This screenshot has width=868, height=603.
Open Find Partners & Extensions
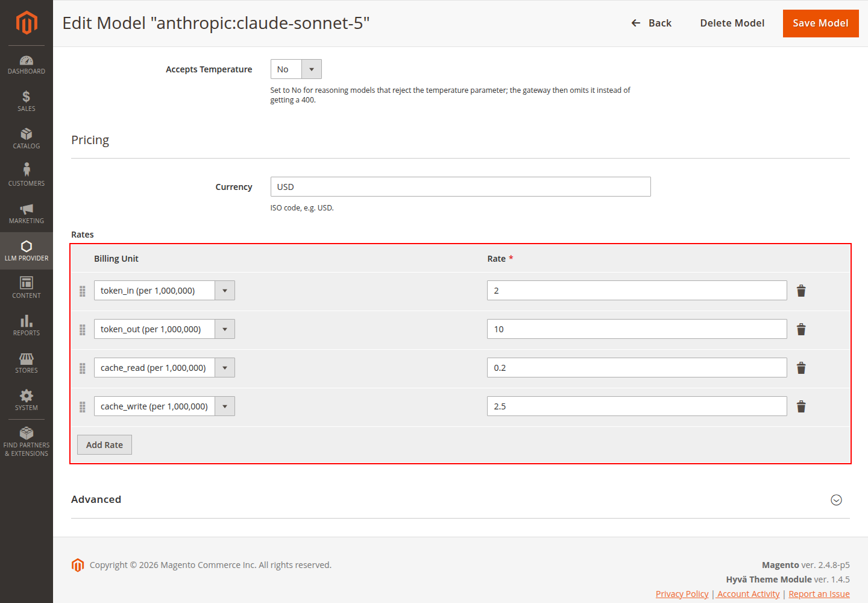tap(27, 443)
